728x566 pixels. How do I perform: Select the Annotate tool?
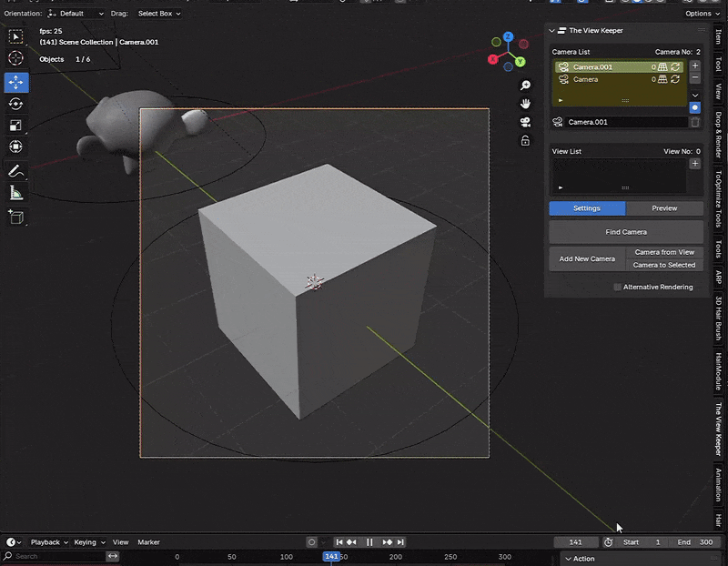click(15, 171)
